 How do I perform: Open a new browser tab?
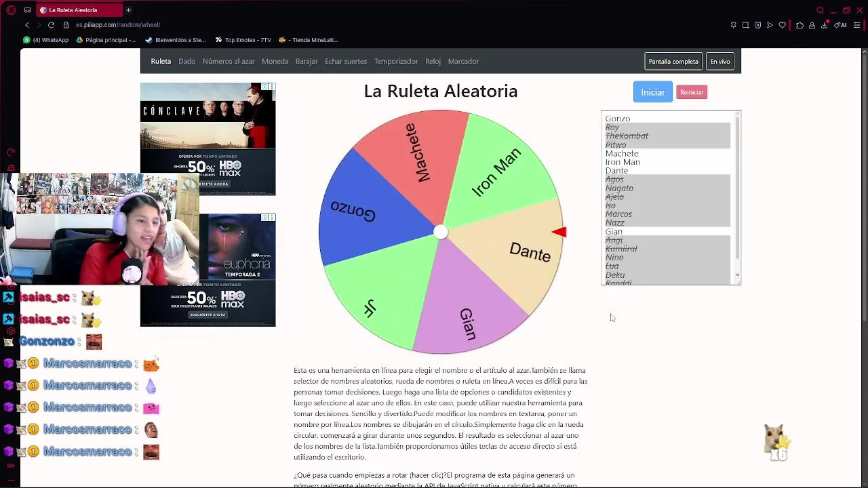point(128,10)
